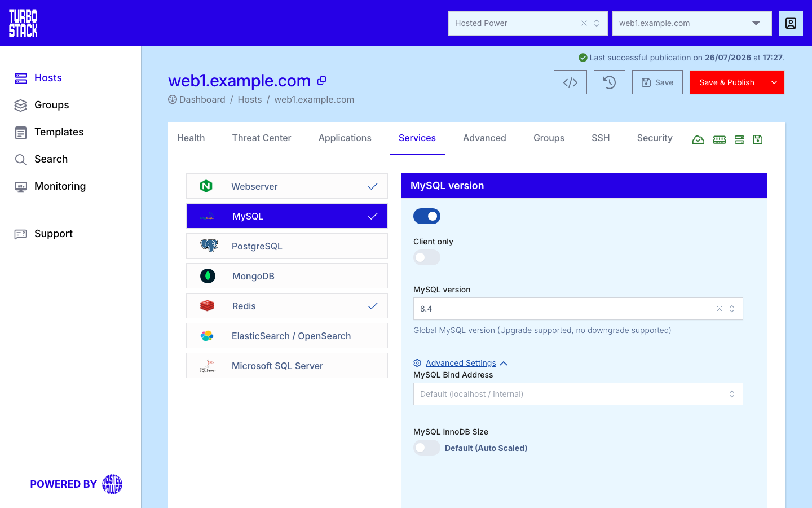Open the MySQL Bind Address dropdown
The width and height of the screenshot is (812, 508).
[578, 394]
